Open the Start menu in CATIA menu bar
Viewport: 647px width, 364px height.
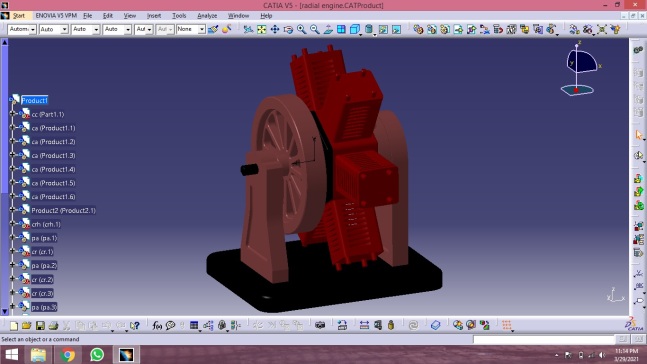click(x=19, y=16)
